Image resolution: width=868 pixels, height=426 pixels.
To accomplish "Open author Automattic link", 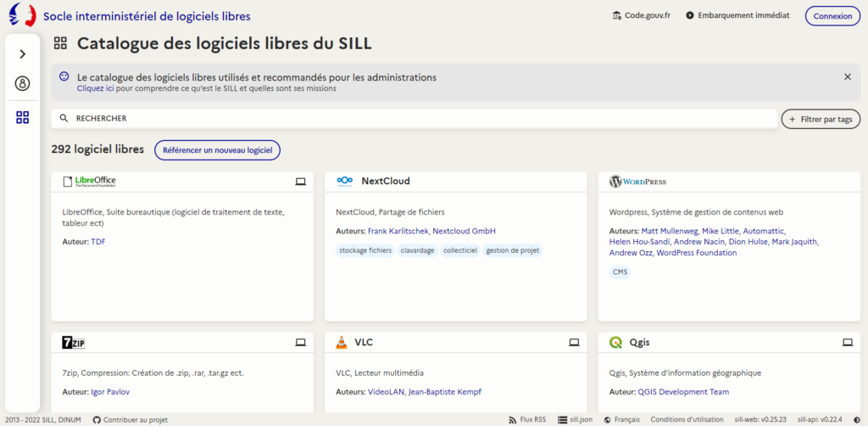I will (764, 231).
